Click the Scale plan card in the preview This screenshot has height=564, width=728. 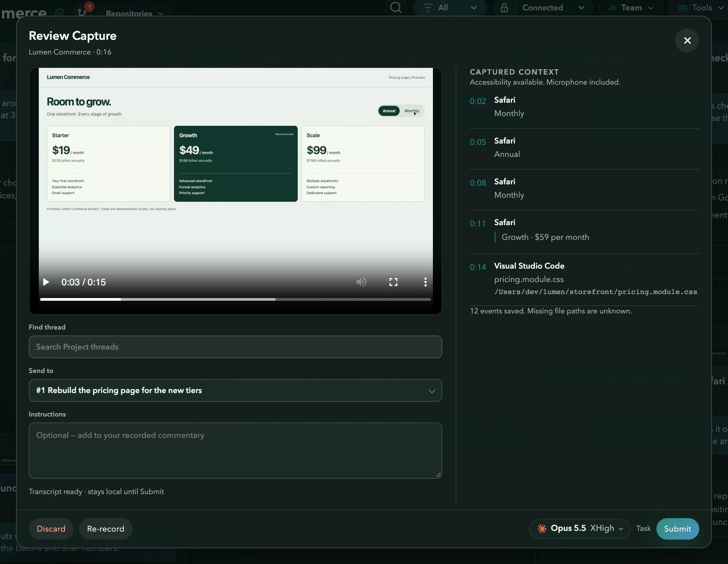click(x=363, y=164)
